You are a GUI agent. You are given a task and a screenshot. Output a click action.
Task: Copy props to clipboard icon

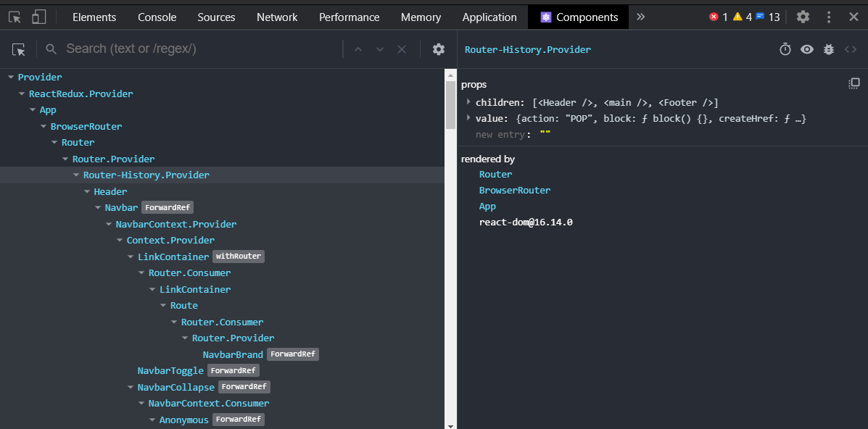[854, 84]
